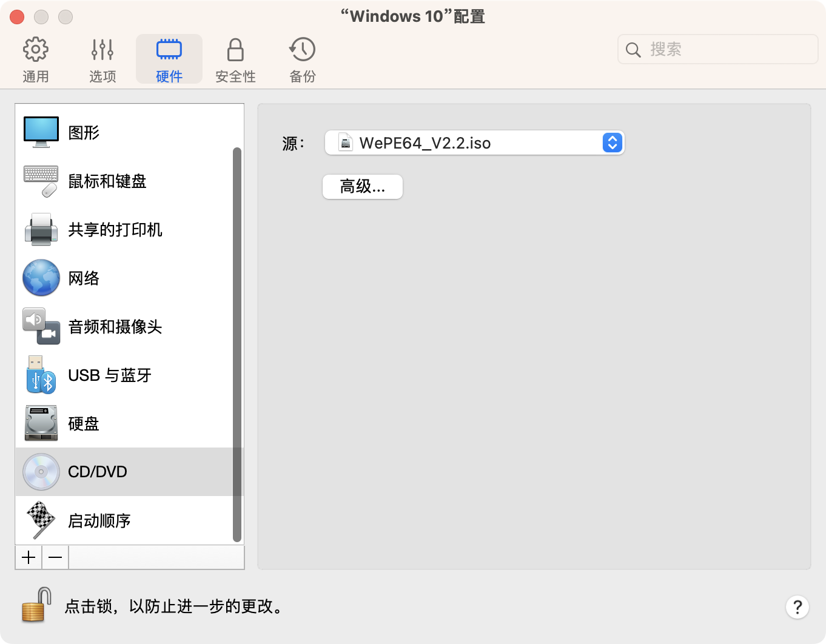Select the 硬件 (Hardware) chip tab
The height and width of the screenshot is (644, 826).
169,59
